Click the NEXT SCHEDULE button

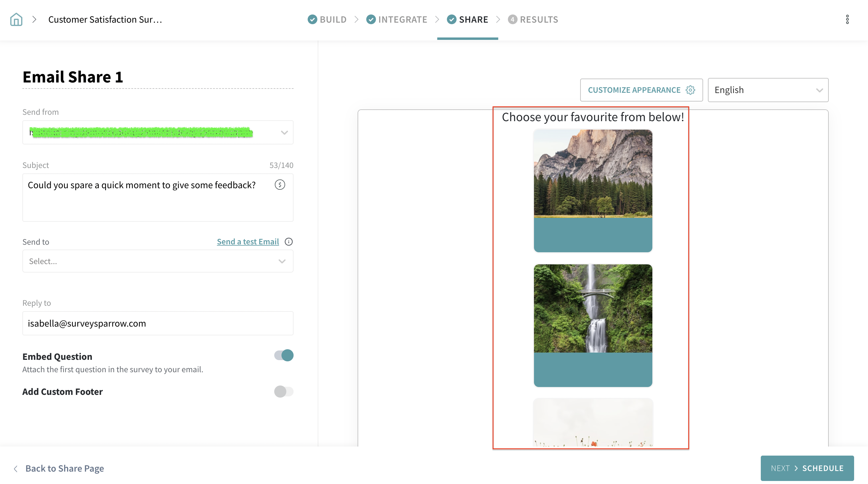coord(807,468)
